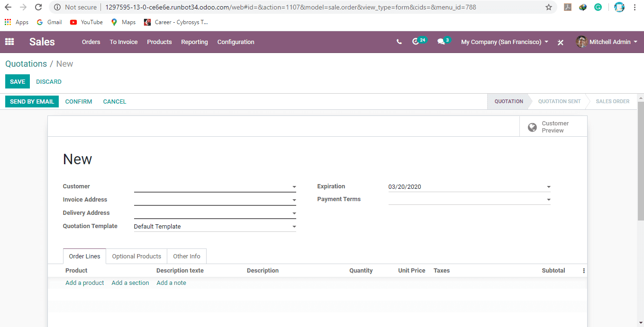Click the Taxes column header
This screenshot has width=644, height=327.
[442, 271]
